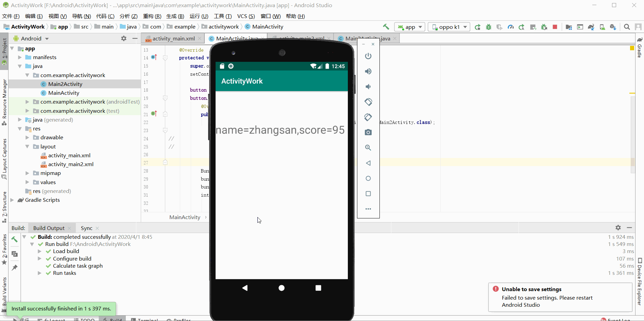Open the Android project view dropdown
Image resolution: width=644 pixels, height=321 pixels.
pos(31,39)
